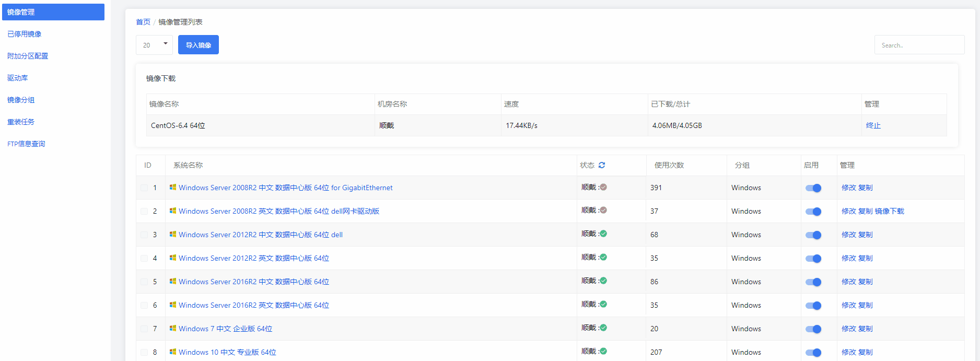Open the page size dropdown showing 20
This screenshot has width=980, height=361.
[154, 45]
